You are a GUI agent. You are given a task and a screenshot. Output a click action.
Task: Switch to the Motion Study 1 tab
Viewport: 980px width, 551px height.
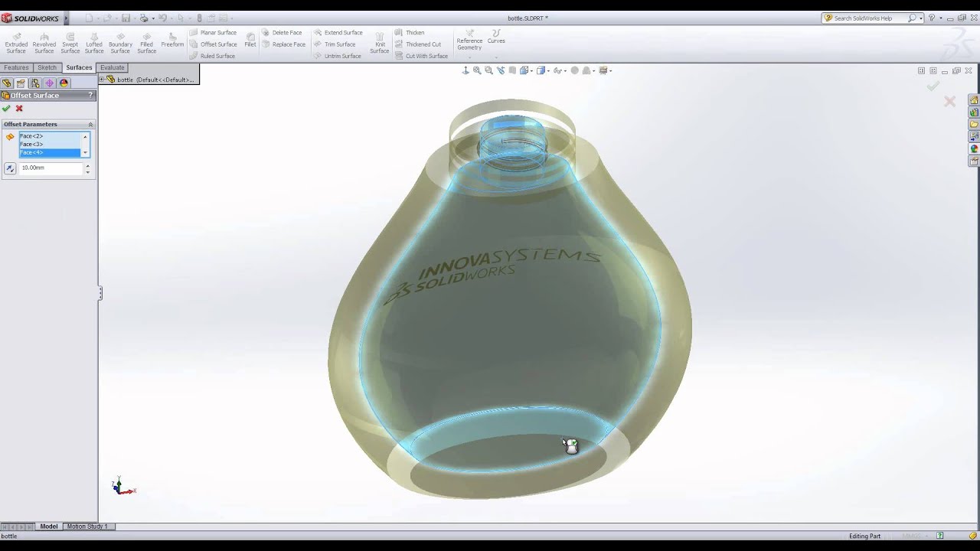[x=87, y=527]
